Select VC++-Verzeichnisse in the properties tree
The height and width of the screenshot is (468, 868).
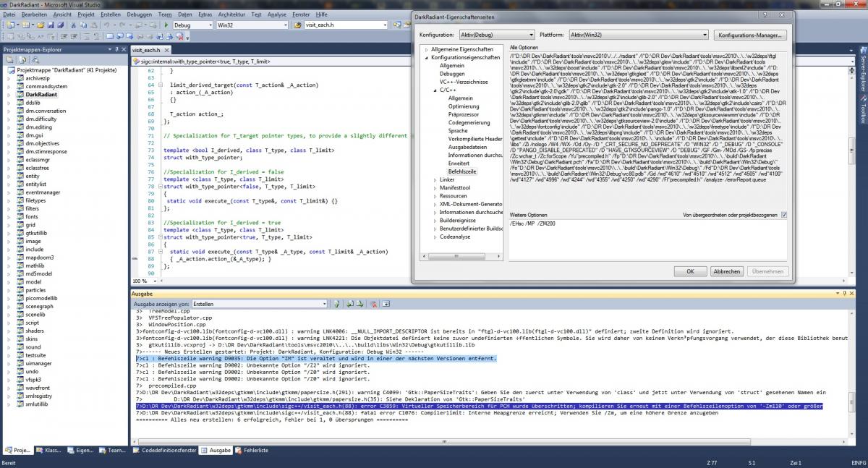(464, 82)
